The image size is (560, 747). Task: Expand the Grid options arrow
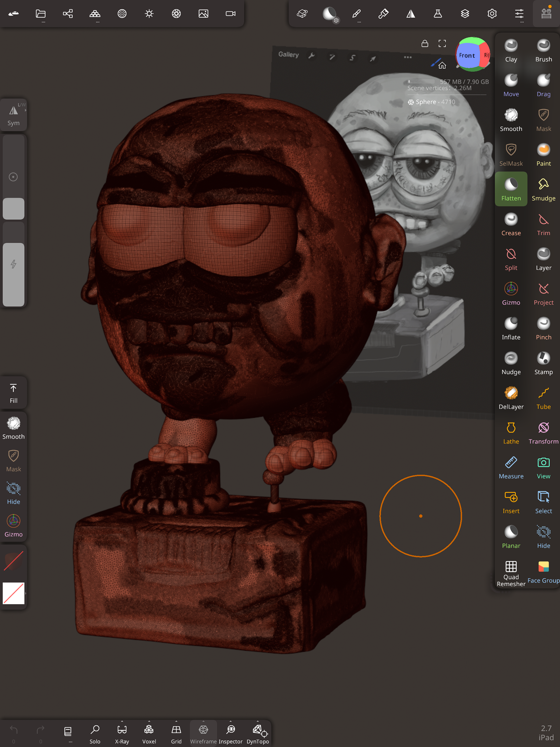click(176, 721)
